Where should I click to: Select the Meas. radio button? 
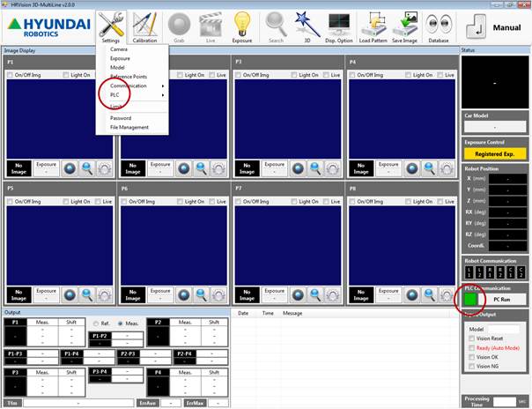tap(120, 323)
